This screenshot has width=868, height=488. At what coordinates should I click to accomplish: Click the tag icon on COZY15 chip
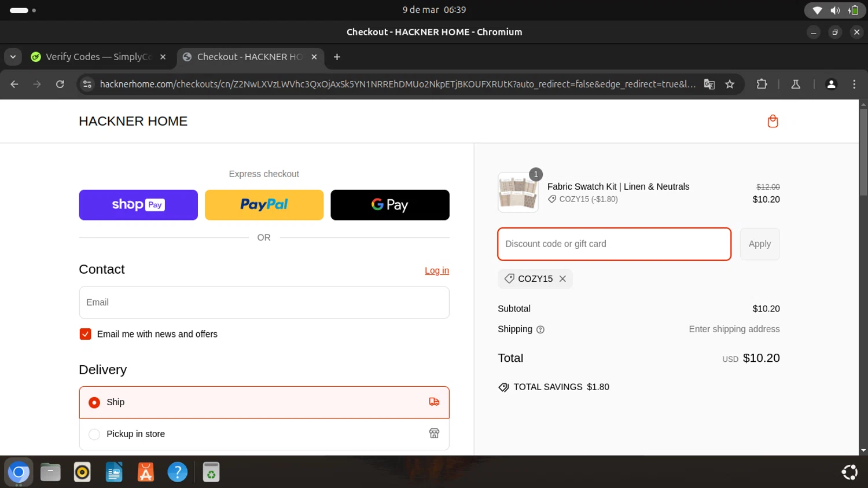coord(509,278)
